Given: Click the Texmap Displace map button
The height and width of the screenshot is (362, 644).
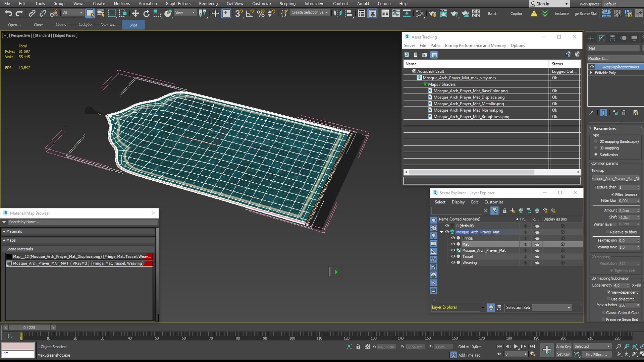Looking at the screenshot, I should point(615,179).
